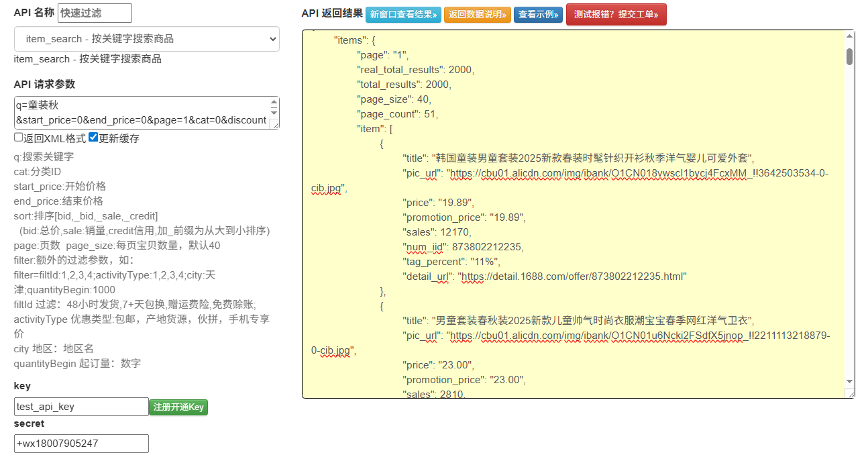Viewport: 868px width, 455px height.
Task: Click the "page_size": 40 line
Action: point(394,99)
